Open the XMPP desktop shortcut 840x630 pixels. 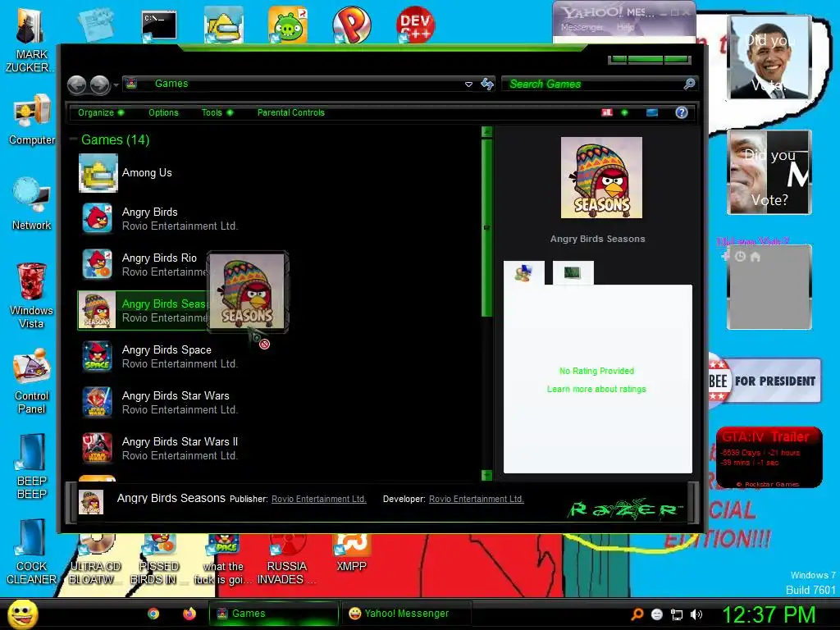351,553
